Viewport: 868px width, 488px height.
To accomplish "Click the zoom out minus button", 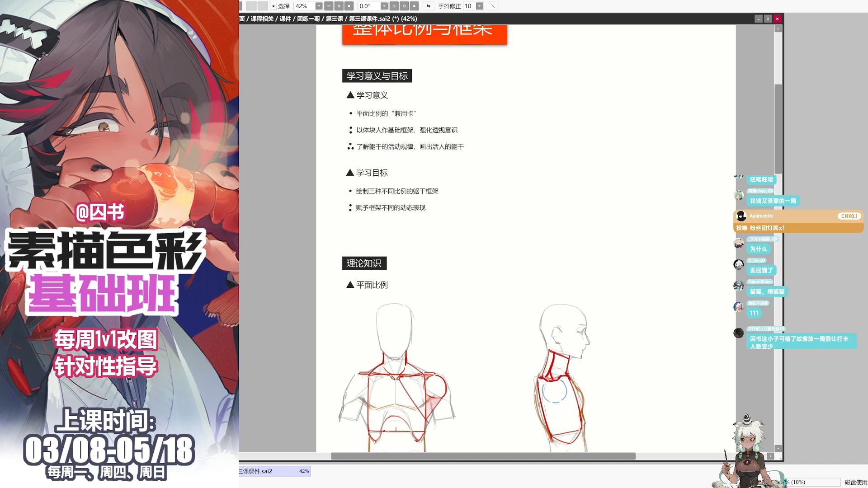I will tap(329, 6).
